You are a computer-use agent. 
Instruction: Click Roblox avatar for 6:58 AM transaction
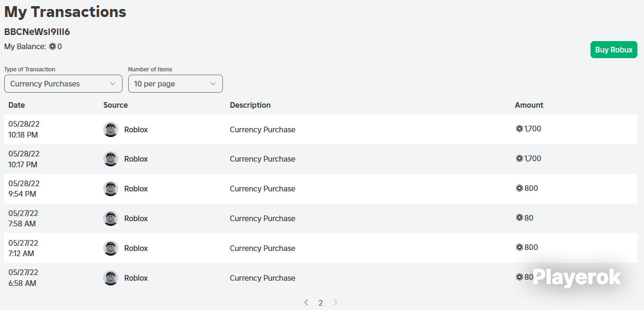pos(111,278)
